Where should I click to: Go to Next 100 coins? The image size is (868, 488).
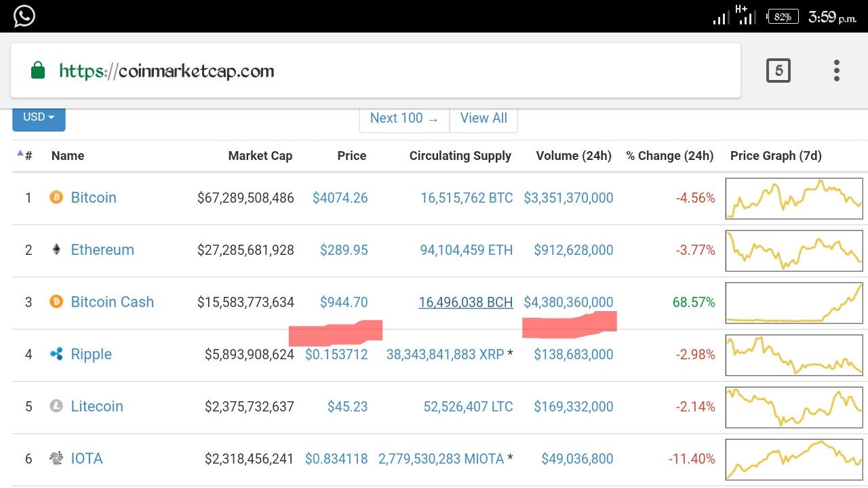(404, 118)
